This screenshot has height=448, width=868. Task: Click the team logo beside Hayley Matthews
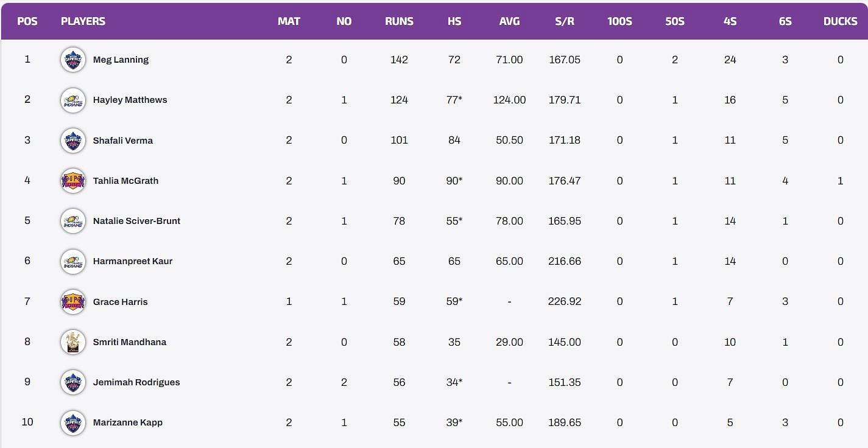tap(73, 100)
